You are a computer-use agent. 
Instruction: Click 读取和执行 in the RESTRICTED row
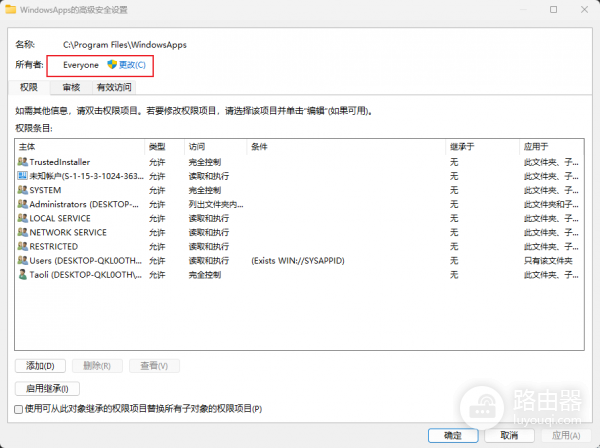(209, 246)
